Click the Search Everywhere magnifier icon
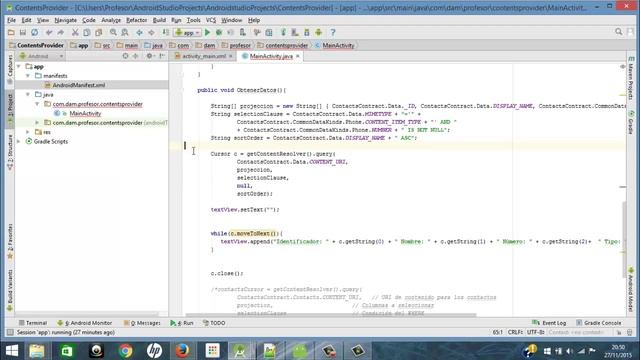The height and width of the screenshot is (360, 640). pyautogui.click(x=619, y=32)
